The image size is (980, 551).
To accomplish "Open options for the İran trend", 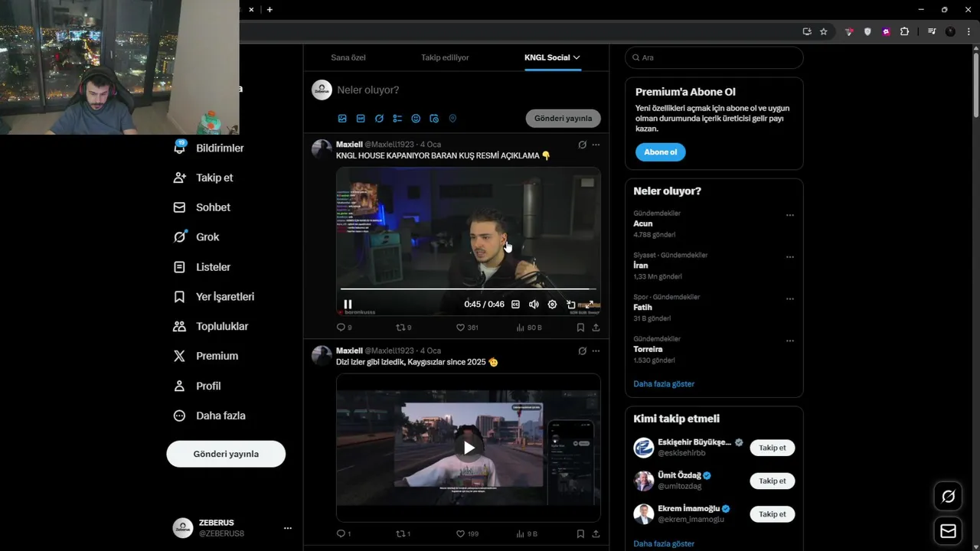I will (790, 257).
